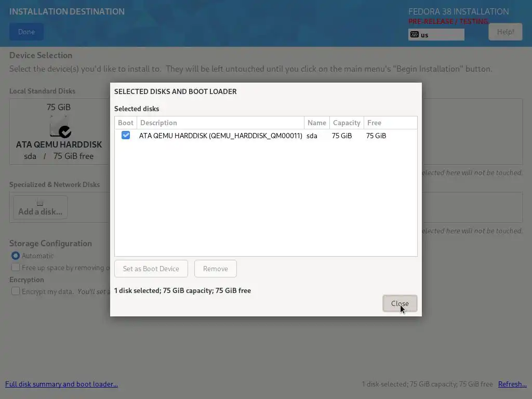Click the Device Selection heading
The height and width of the screenshot is (399, 532).
click(41, 55)
